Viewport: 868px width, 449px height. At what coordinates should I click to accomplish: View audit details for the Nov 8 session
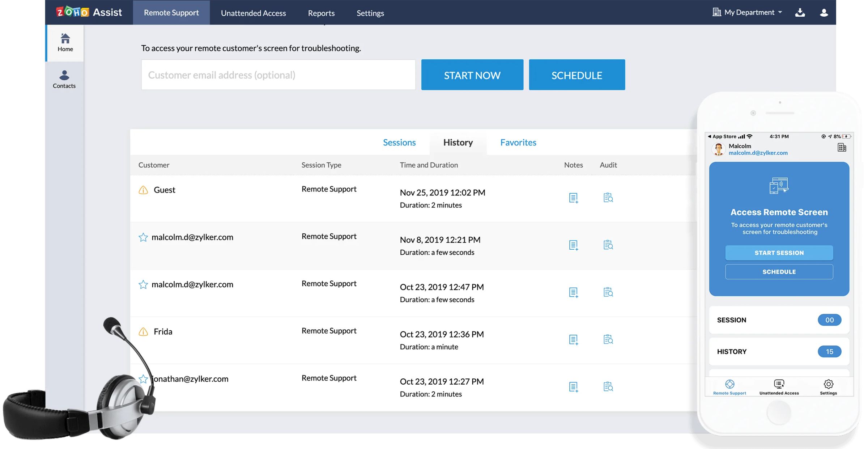(608, 245)
